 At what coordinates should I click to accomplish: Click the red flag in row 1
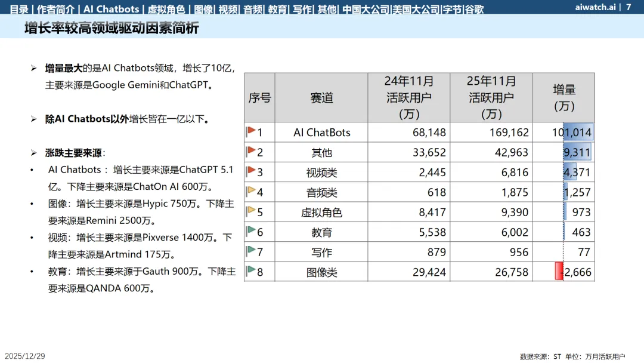250,131
